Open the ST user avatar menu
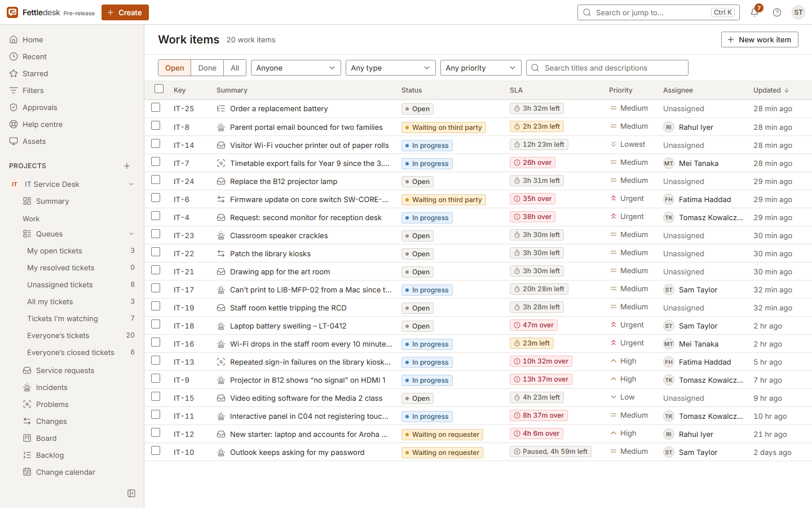812x508 pixels. pyautogui.click(x=798, y=12)
